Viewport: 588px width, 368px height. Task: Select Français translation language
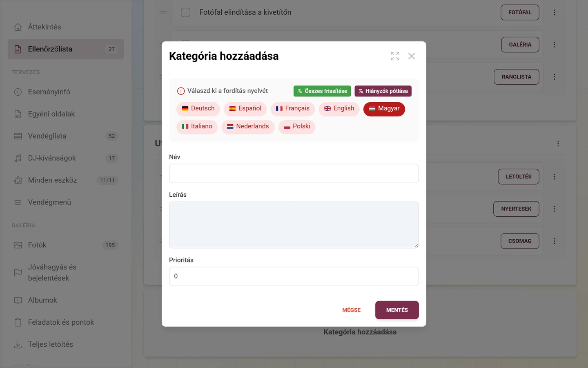(293, 109)
